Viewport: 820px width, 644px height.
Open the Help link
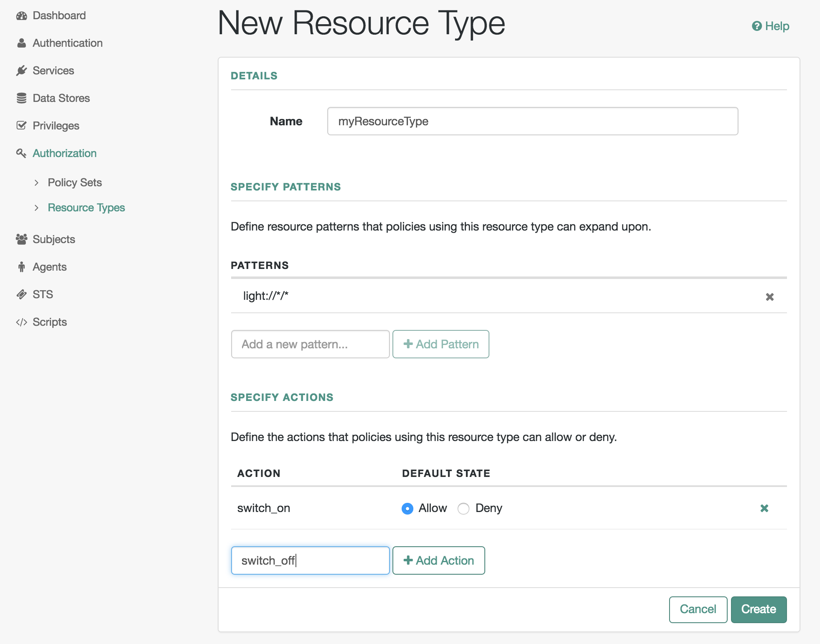coord(771,26)
